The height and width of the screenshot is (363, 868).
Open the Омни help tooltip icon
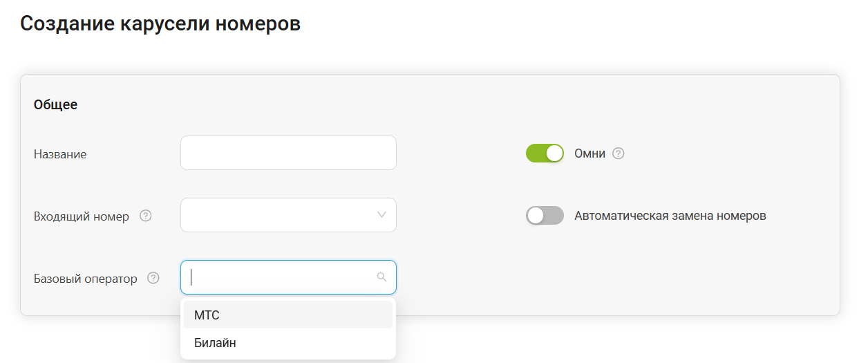619,153
